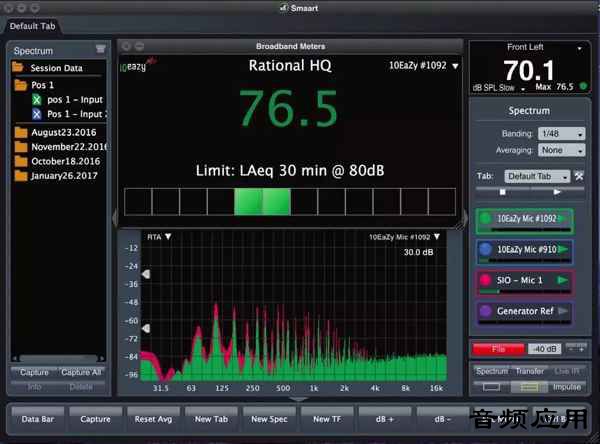Start the 10EaZy Mic #1092 play arrow

[x=562, y=219]
